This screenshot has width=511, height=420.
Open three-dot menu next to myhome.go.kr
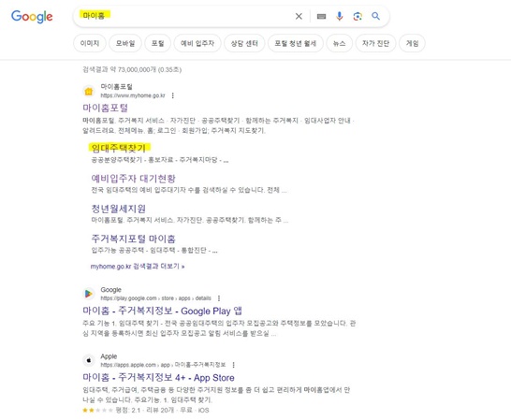click(173, 95)
